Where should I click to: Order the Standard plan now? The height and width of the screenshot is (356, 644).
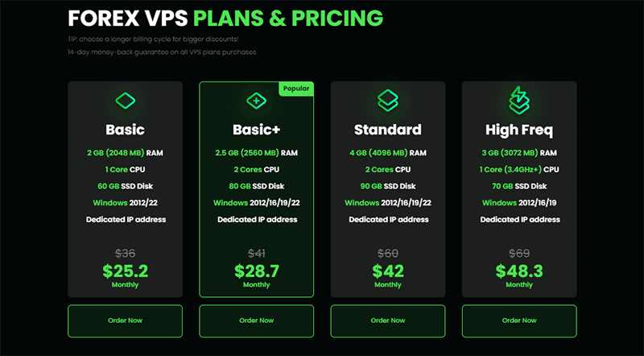coord(388,321)
